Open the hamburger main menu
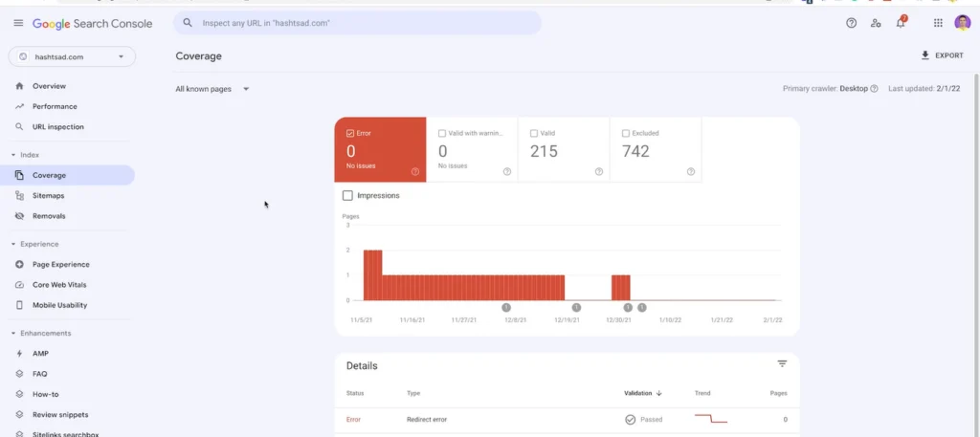 tap(18, 23)
